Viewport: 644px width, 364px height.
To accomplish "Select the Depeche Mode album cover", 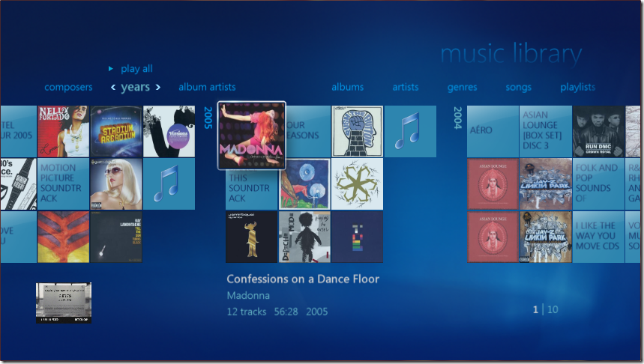I will tap(304, 237).
